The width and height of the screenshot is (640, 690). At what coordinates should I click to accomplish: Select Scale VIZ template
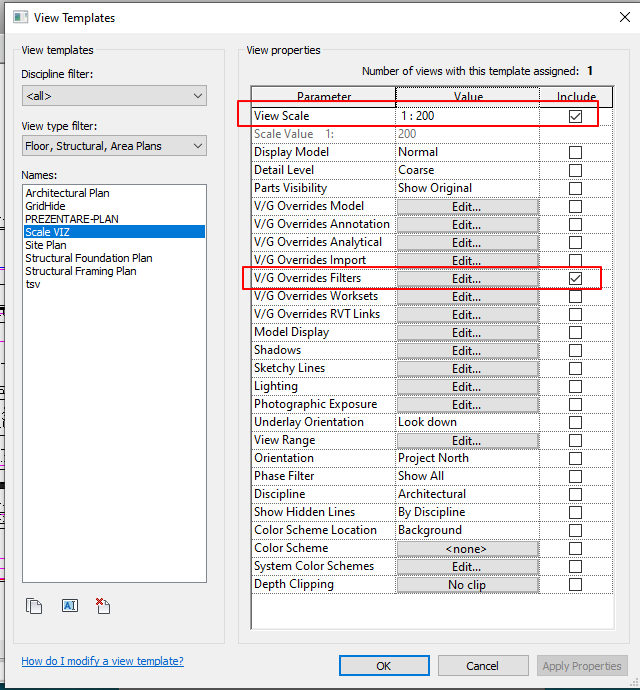coord(114,232)
